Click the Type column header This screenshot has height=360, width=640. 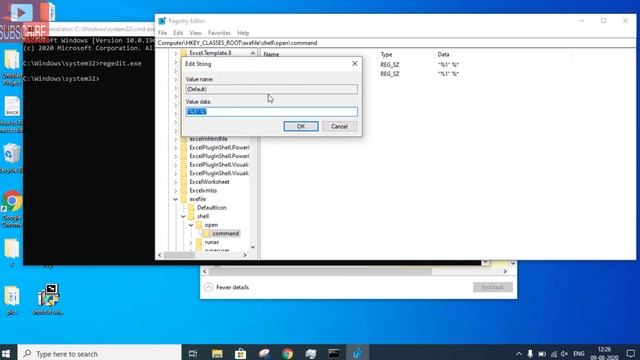pyautogui.click(x=386, y=54)
